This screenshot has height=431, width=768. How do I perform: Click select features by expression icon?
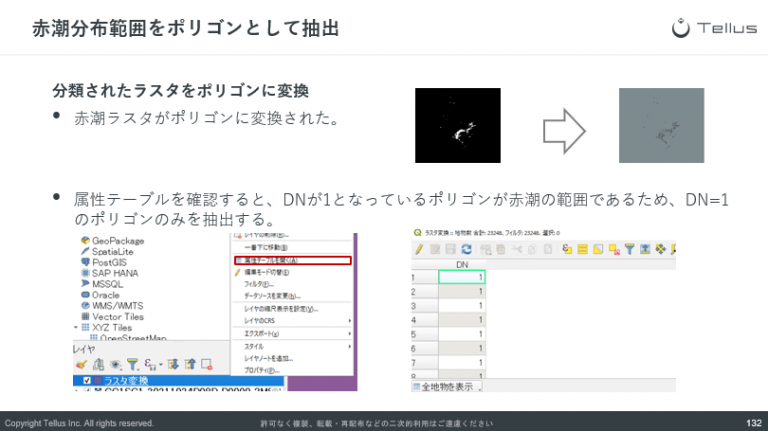click(x=567, y=249)
